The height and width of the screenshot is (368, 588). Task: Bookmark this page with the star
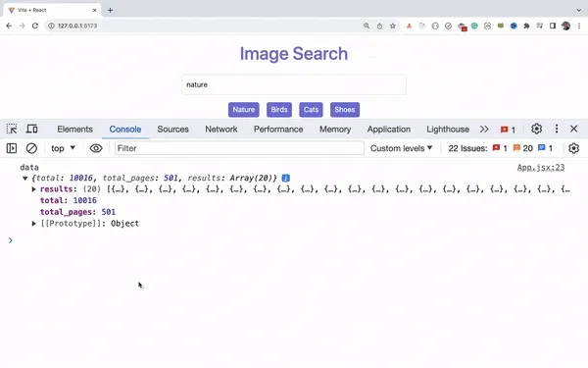393,26
